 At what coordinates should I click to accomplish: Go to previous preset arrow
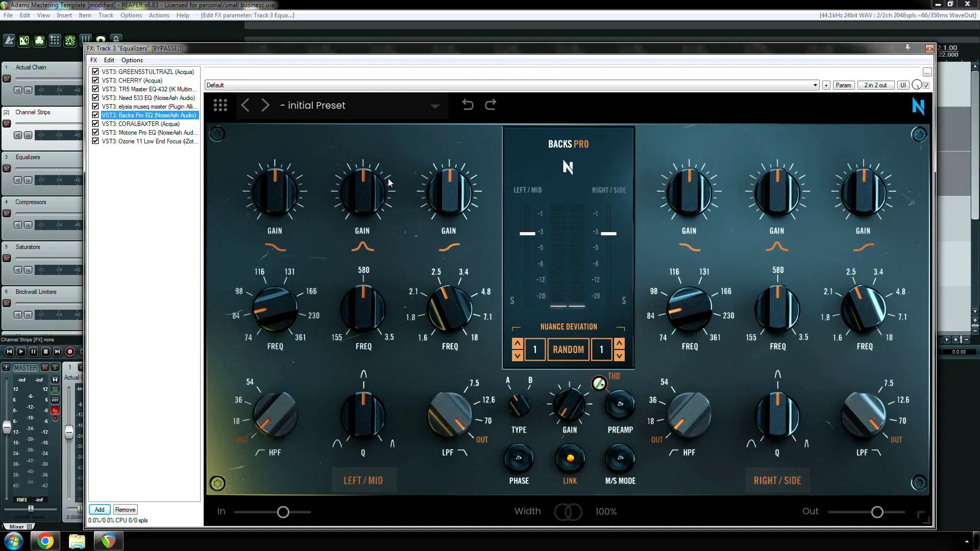[245, 106]
